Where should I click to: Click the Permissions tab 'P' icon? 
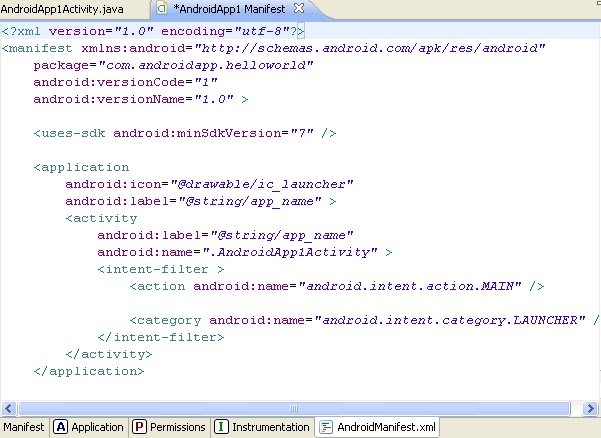(x=140, y=427)
